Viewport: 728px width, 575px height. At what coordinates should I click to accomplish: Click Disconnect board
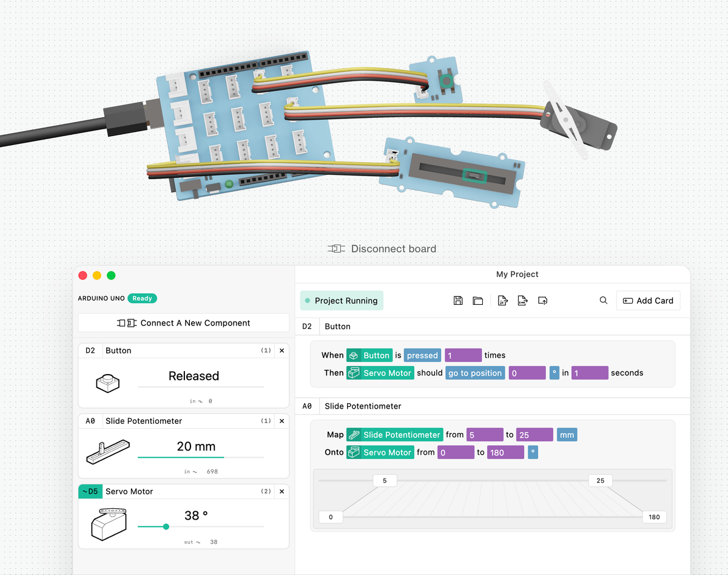382,249
